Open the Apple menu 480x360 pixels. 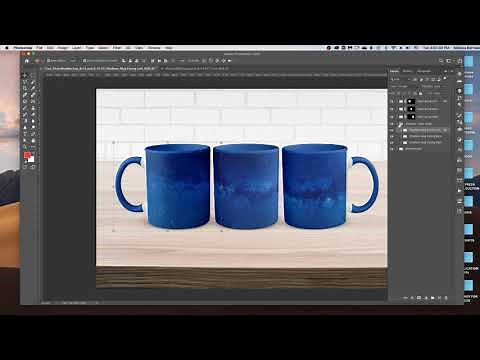[7, 48]
